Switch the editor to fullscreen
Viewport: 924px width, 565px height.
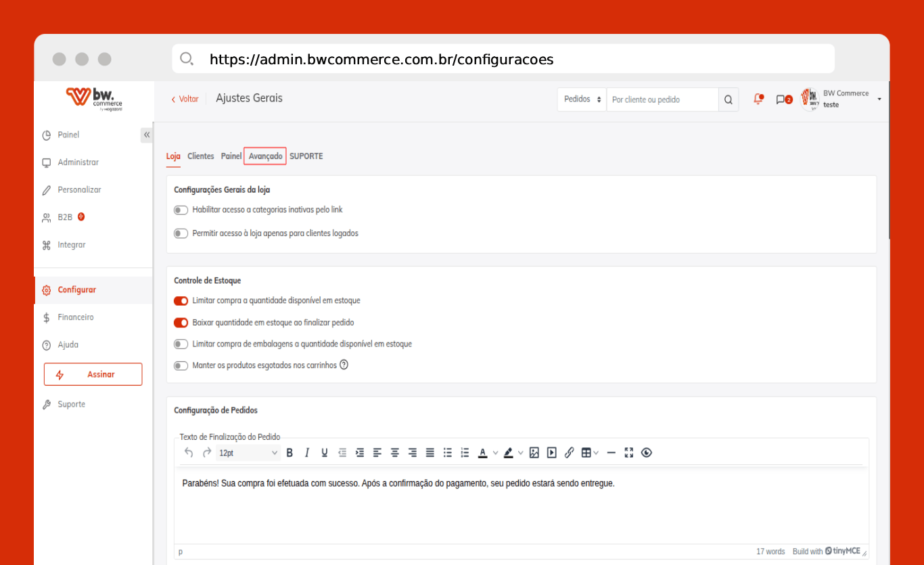629,453
